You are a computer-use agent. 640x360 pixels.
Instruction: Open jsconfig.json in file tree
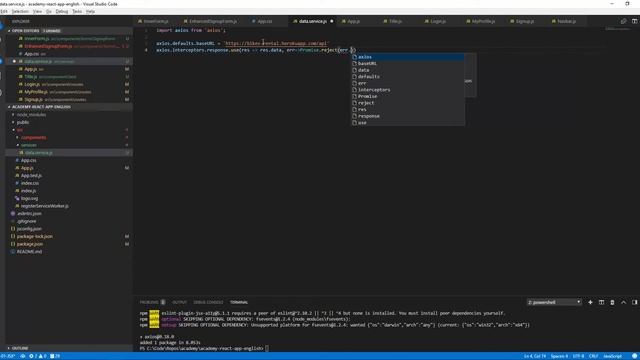click(29, 229)
